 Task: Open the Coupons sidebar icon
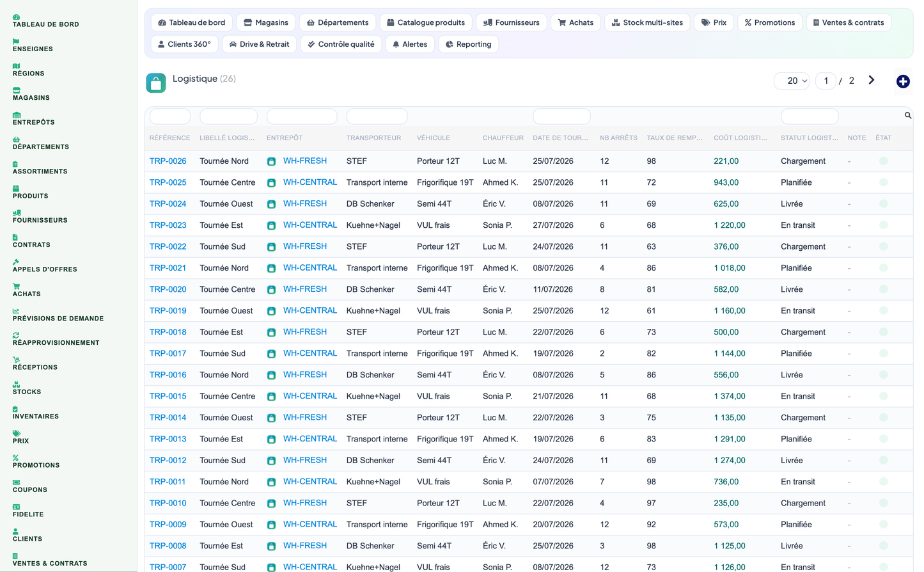point(16,482)
